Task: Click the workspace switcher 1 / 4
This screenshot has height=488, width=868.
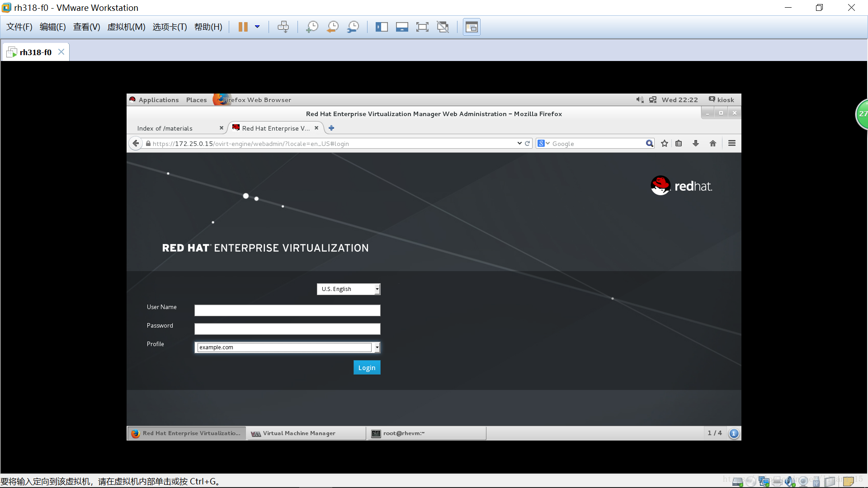Action: pyautogui.click(x=715, y=433)
